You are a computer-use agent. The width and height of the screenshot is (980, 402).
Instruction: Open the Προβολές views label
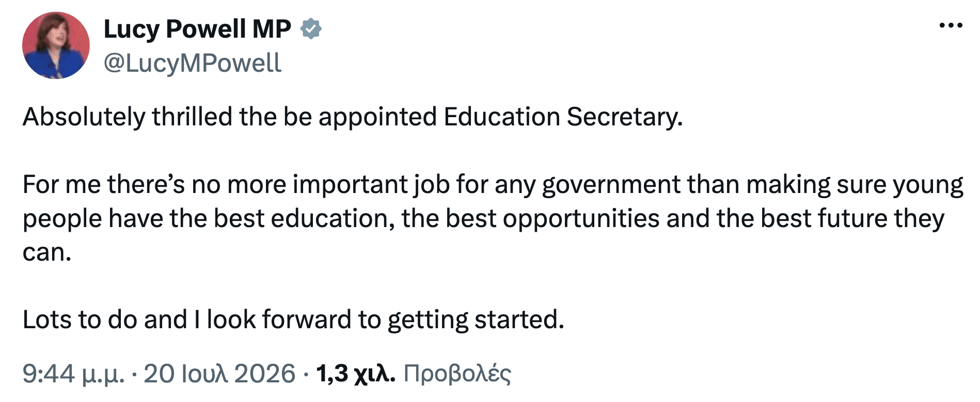click(x=457, y=373)
